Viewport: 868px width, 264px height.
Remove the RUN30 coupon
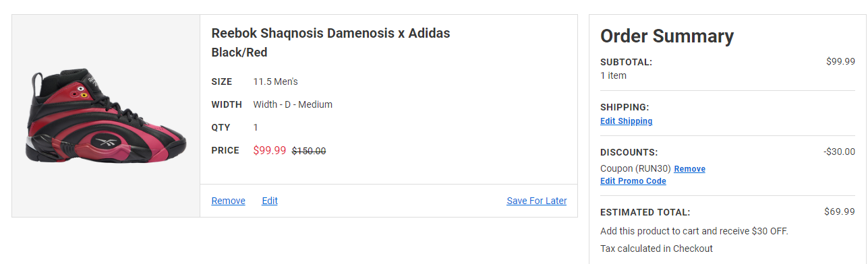[689, 169]
